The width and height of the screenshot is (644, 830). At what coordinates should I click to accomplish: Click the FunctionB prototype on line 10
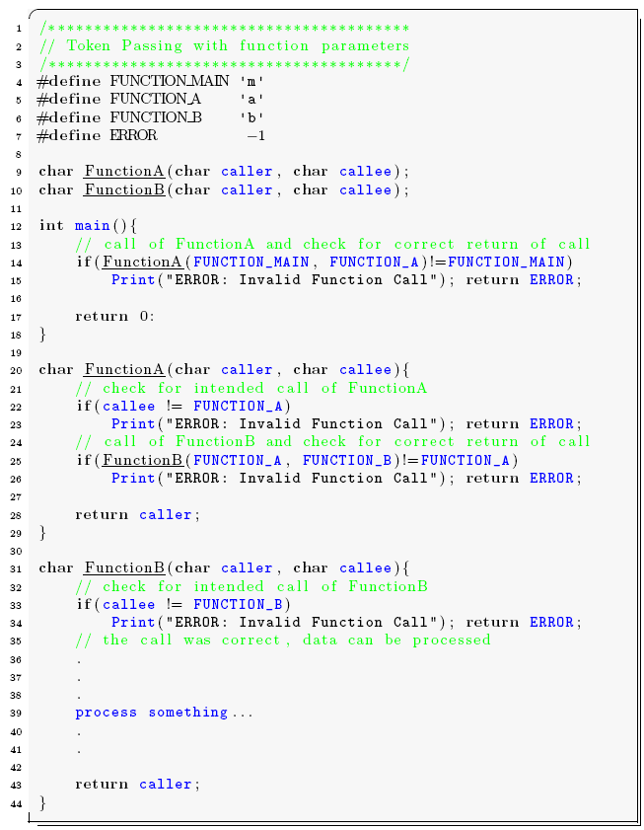point(224,189)
